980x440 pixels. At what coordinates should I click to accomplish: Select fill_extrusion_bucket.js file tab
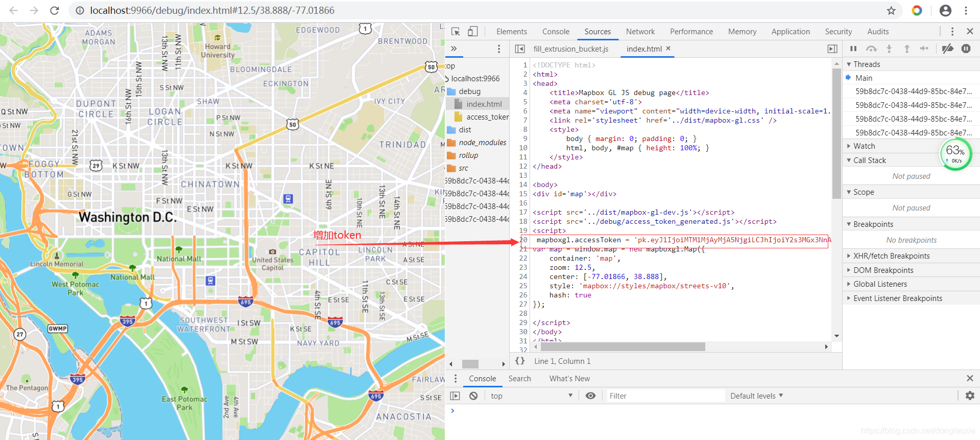coord(571,49)
